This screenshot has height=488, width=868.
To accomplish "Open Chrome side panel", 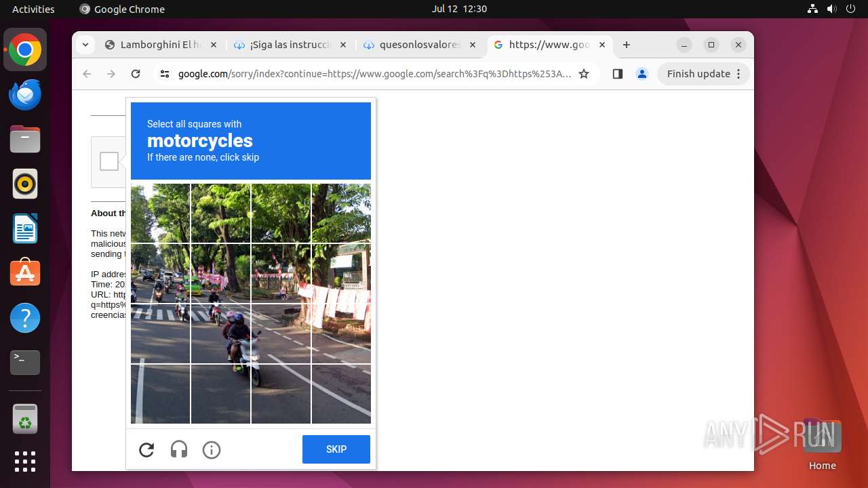I will point(617,74).
